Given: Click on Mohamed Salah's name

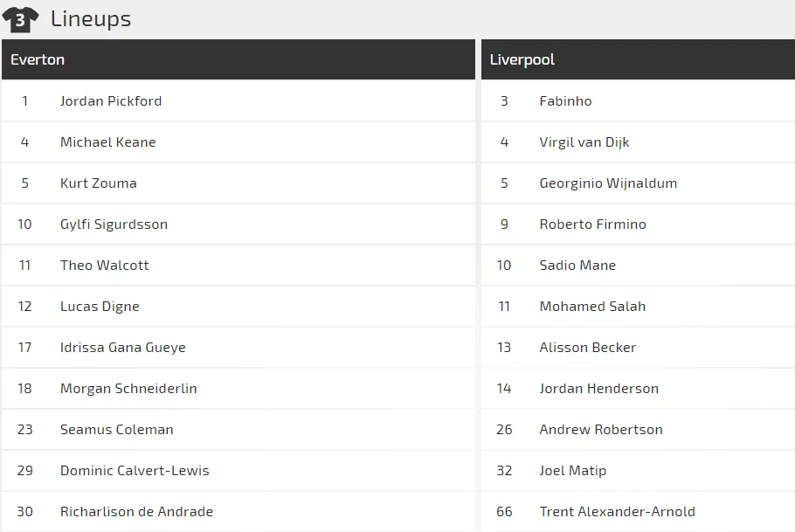Looking at the screenshot, I should [592, 306].
